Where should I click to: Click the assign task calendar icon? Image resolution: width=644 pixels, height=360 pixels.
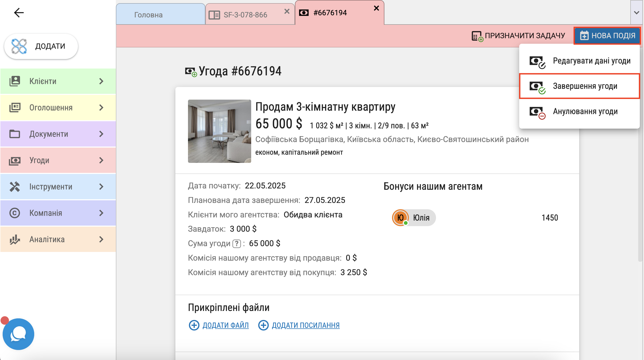pos(477,36)
